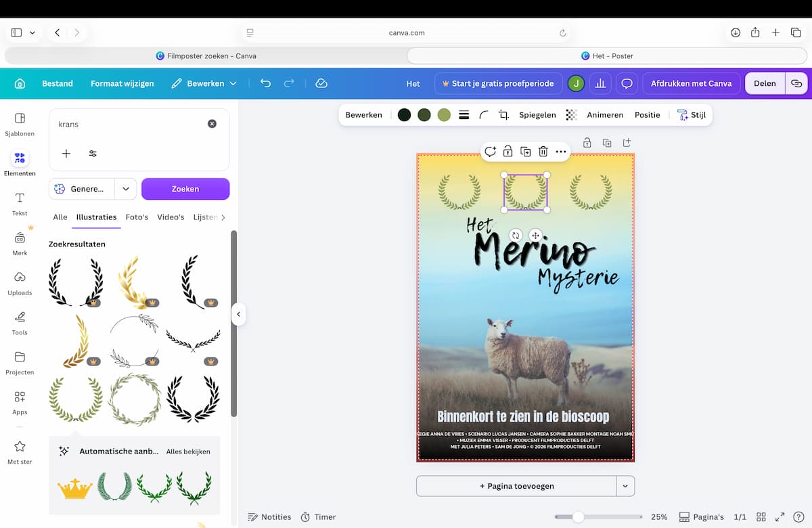Click the purple Zoeken button
Image resolution: width=812 pixels, height=528 pixels.
185,189
